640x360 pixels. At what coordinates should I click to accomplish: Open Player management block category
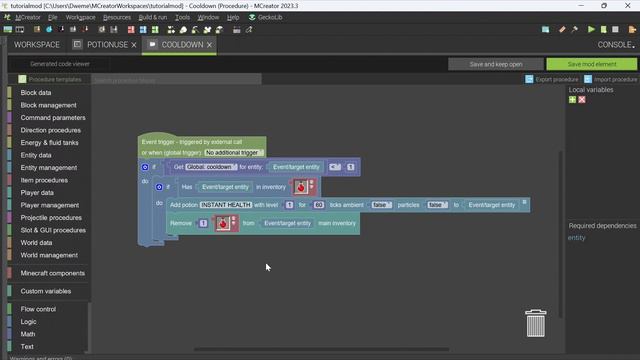[x=50, y=205]
